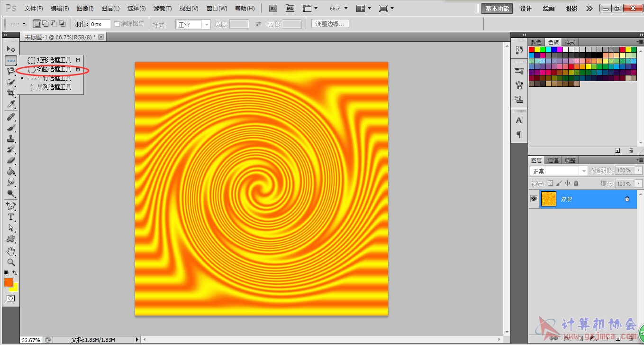Select the Path Selection tool

coord(11,228)
